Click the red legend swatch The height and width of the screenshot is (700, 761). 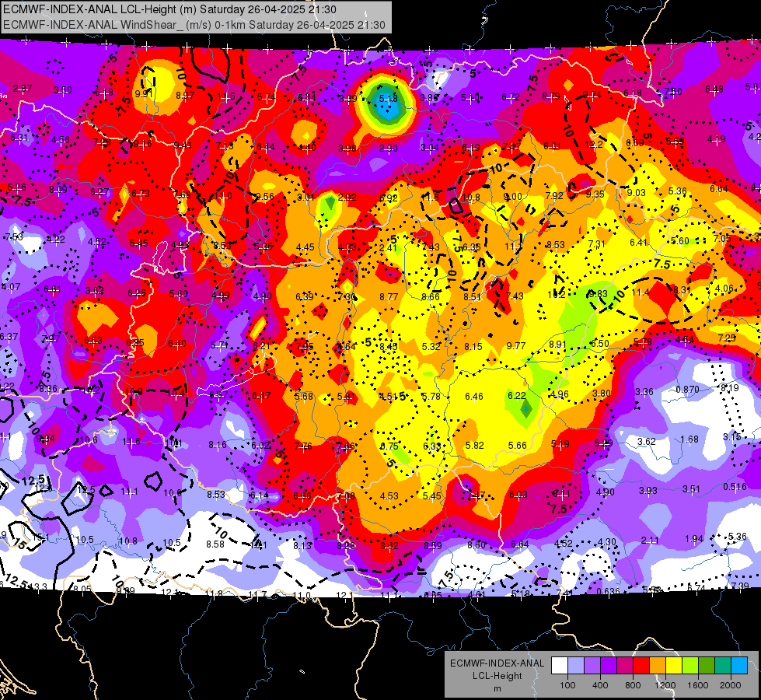pyautogui.click(x=641, y=666)
